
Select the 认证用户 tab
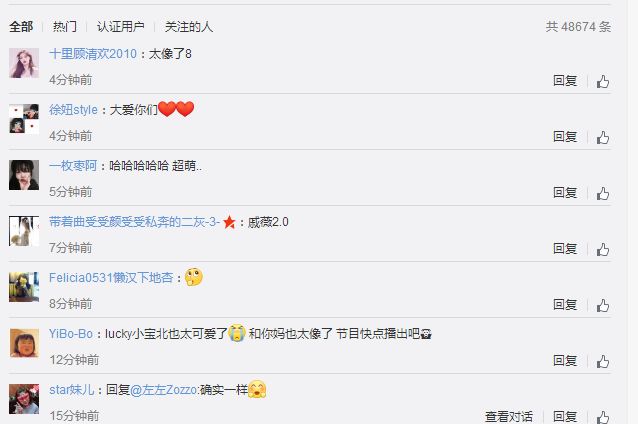120,27
